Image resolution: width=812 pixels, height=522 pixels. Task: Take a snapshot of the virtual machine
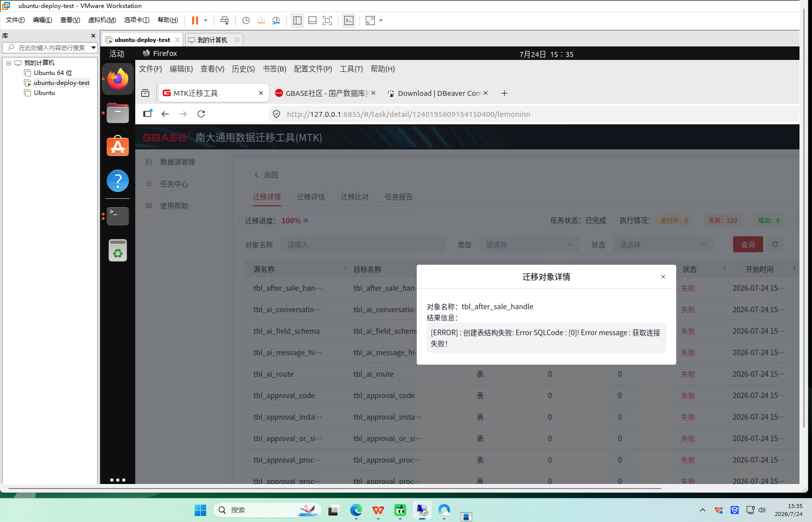point(246,20)
